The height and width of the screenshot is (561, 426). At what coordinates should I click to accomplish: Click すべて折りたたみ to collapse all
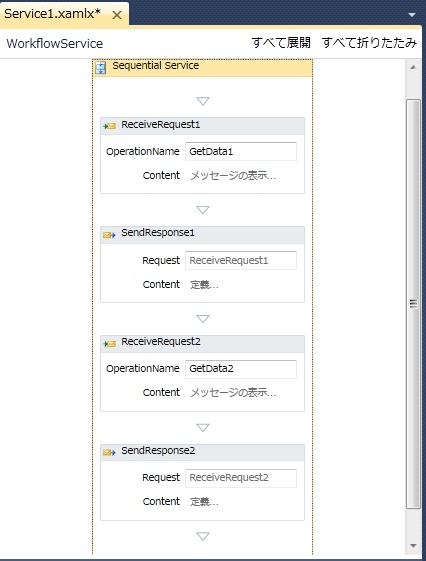click(369, 43)
